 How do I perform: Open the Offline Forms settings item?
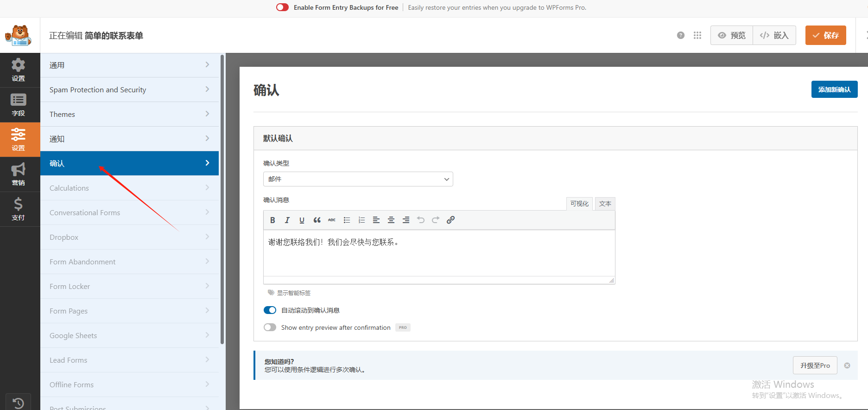[129, 385]
